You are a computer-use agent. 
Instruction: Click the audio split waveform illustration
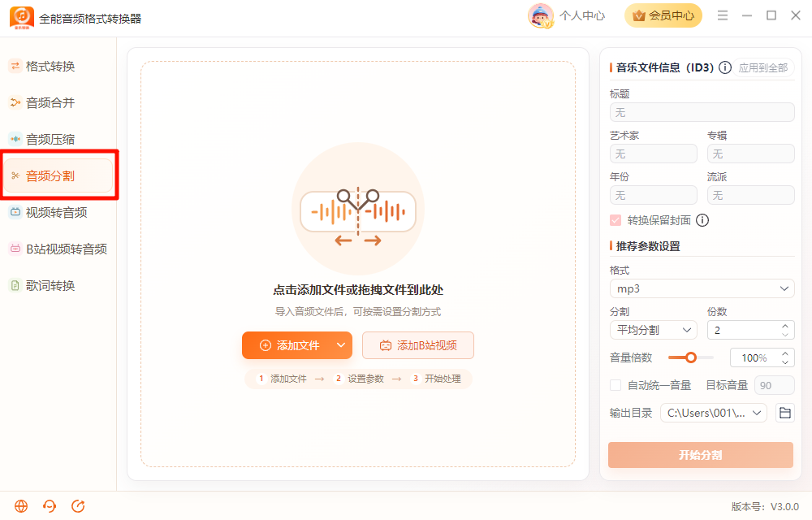pos(358,210)
